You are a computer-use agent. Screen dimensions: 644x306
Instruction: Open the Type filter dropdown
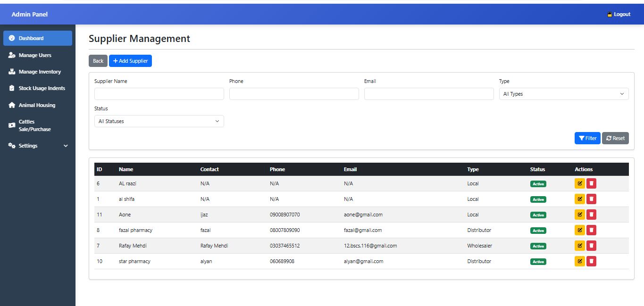point(563,94)
